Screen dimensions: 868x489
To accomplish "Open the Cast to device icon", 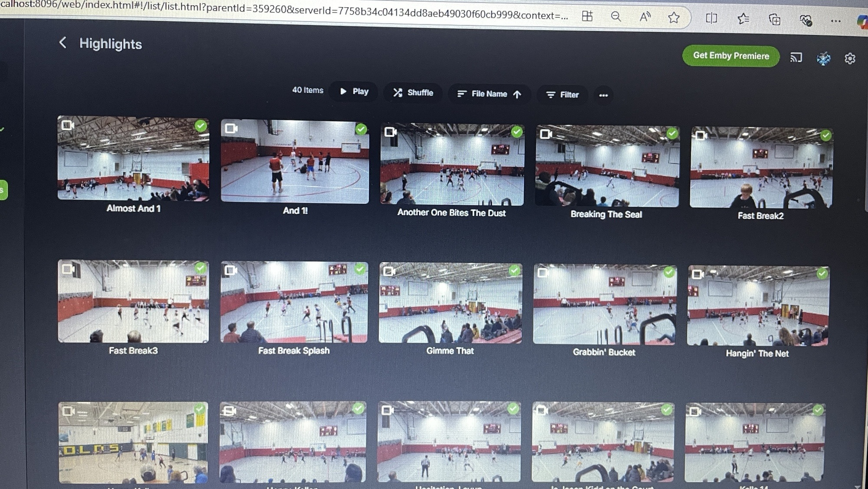I will pos(796,57).
